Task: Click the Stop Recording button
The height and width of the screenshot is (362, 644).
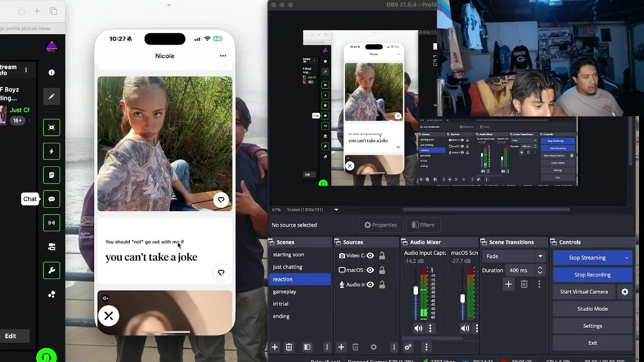Action: click(593, 275)
